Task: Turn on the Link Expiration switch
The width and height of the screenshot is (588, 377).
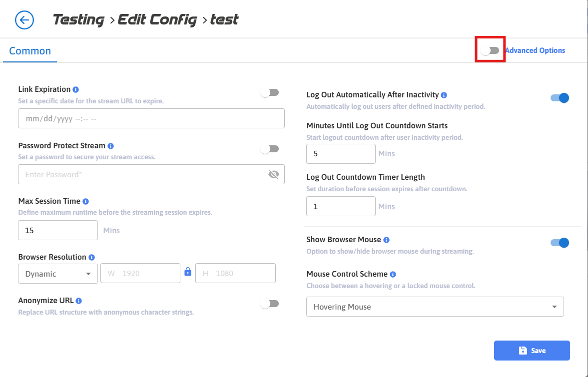Action: click(x=270, y=92)
